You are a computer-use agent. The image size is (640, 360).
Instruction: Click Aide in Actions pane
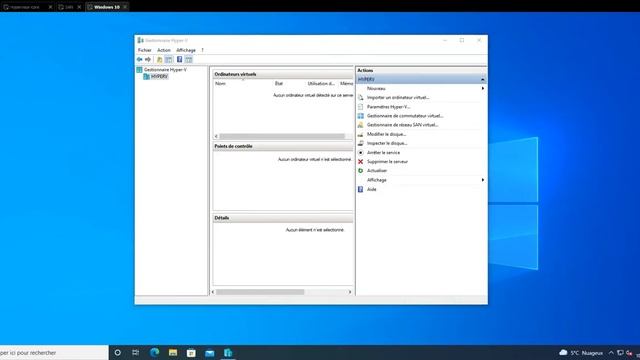(371, 189)
